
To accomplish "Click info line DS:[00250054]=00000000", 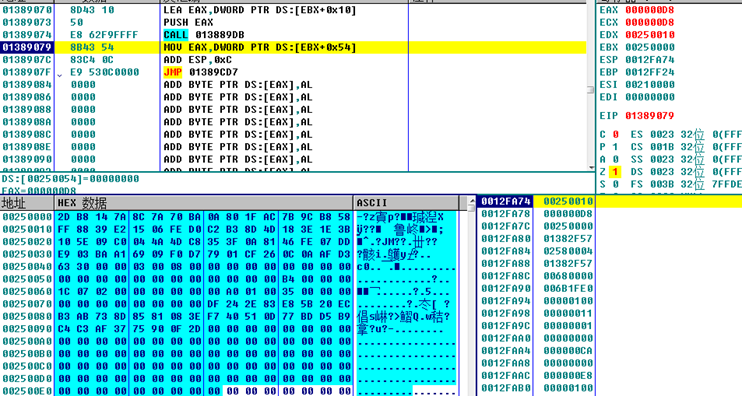I will pos(71,179).
